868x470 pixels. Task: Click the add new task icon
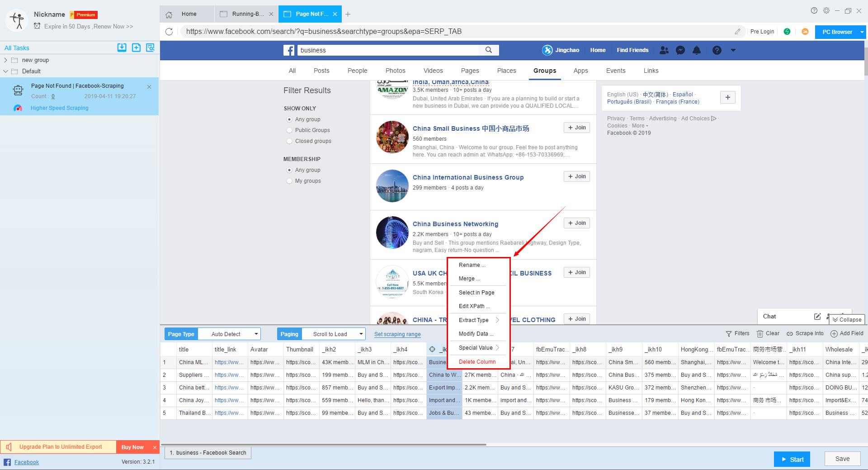(x=136, y=47)
